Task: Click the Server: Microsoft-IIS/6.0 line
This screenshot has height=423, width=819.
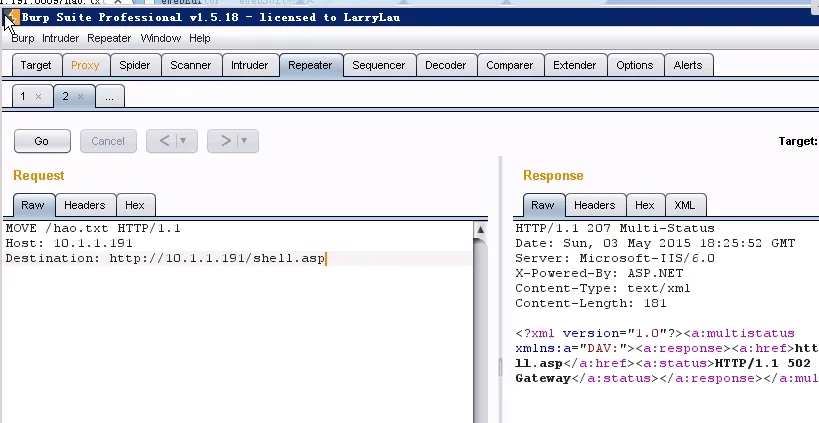Action: (x=615, y=258)
